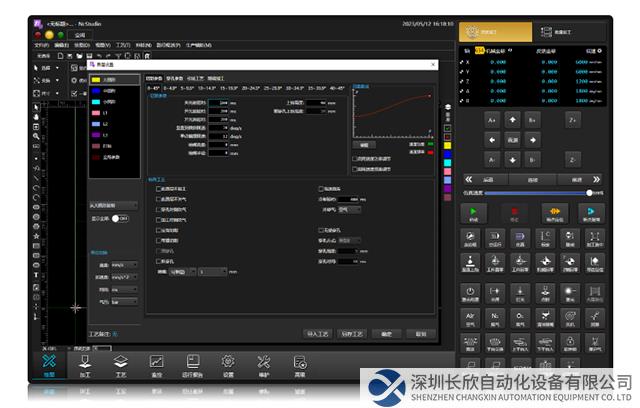Open the 文件 menu in menu bar
Image resolution: width=640 pixels, height=408 pixels.
point(41,45)
